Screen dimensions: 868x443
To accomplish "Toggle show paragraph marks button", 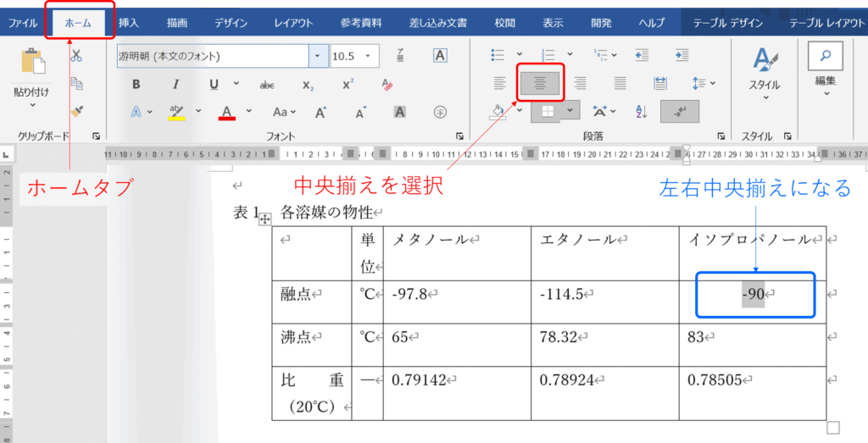I will coord(680,111).
